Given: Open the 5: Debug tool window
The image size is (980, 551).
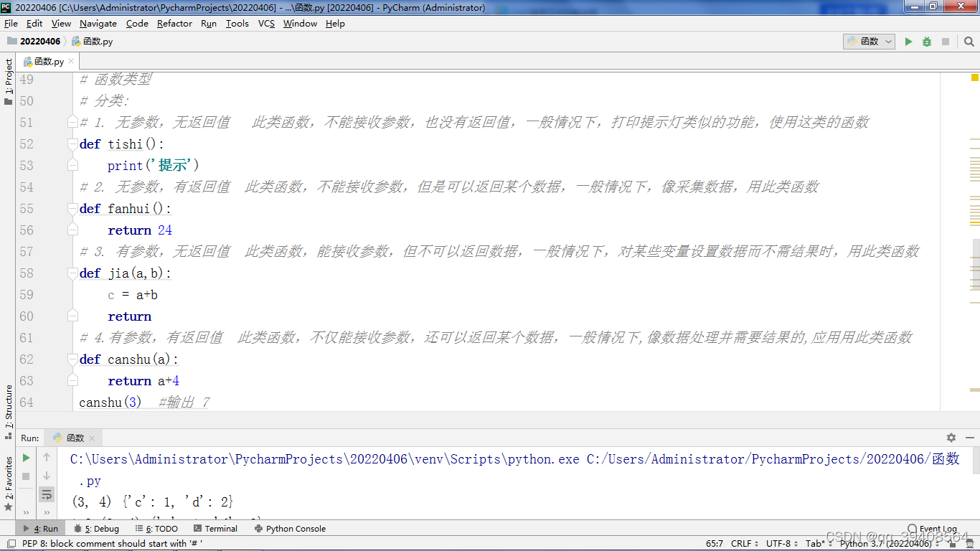Looking at the screenshot, I should point(96,529).
